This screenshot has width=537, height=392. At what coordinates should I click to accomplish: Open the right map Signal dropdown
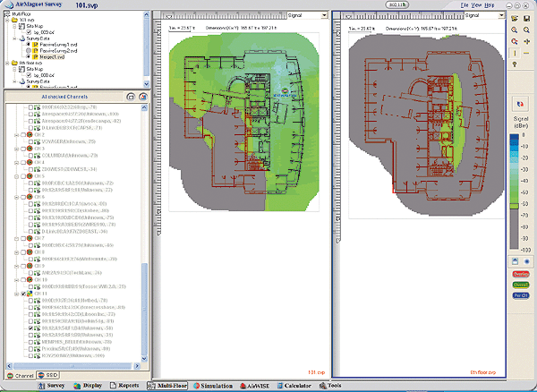click(x=501, y=15)
